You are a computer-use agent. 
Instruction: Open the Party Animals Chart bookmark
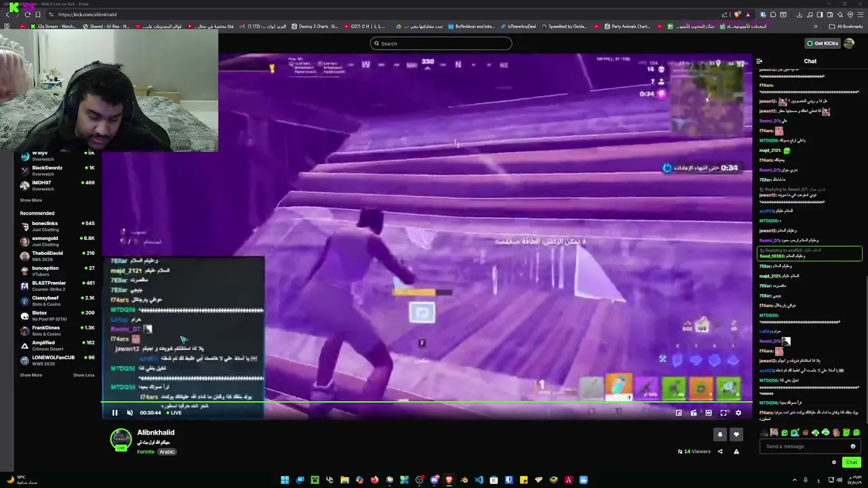point(627,26)
